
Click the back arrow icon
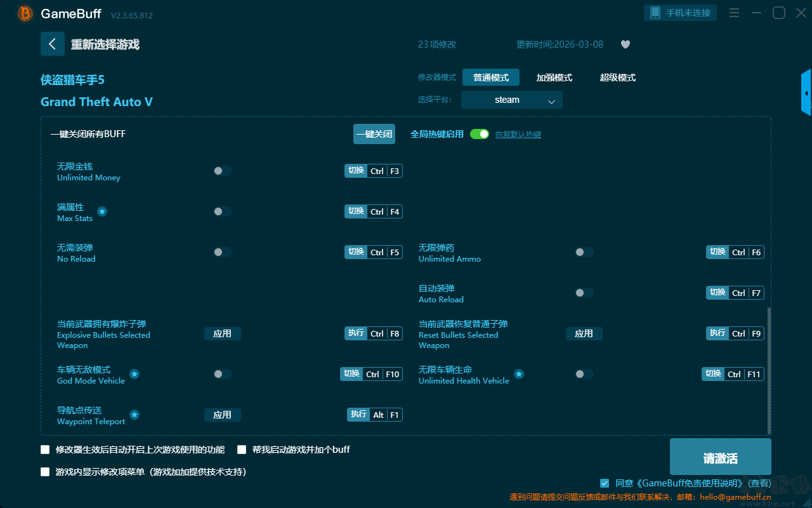pos(53,44)
